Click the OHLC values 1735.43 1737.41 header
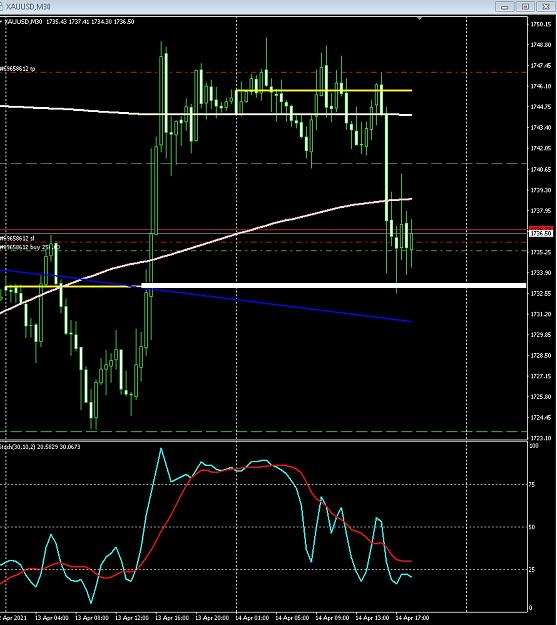Viewport: 557px width, 625px height. point(90,22)
